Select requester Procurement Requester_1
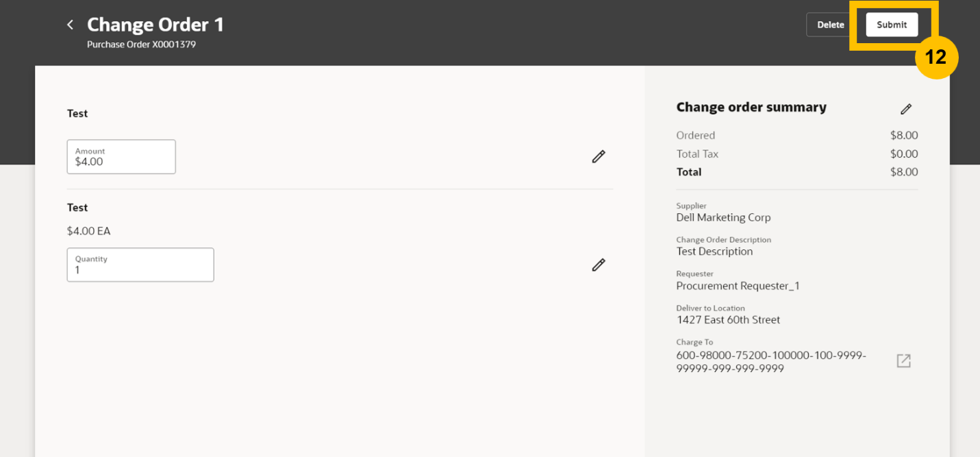This screenshot has height=457, width=980. point(738,286)
